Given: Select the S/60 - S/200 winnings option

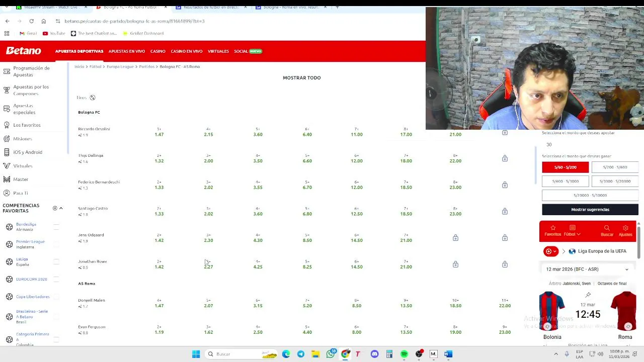Looking at the screenshot, I should point(565,167).
